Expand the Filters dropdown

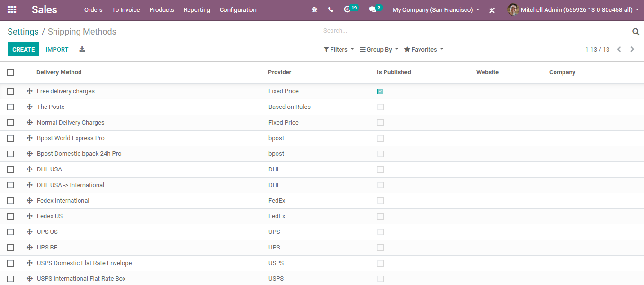(339, 49)
